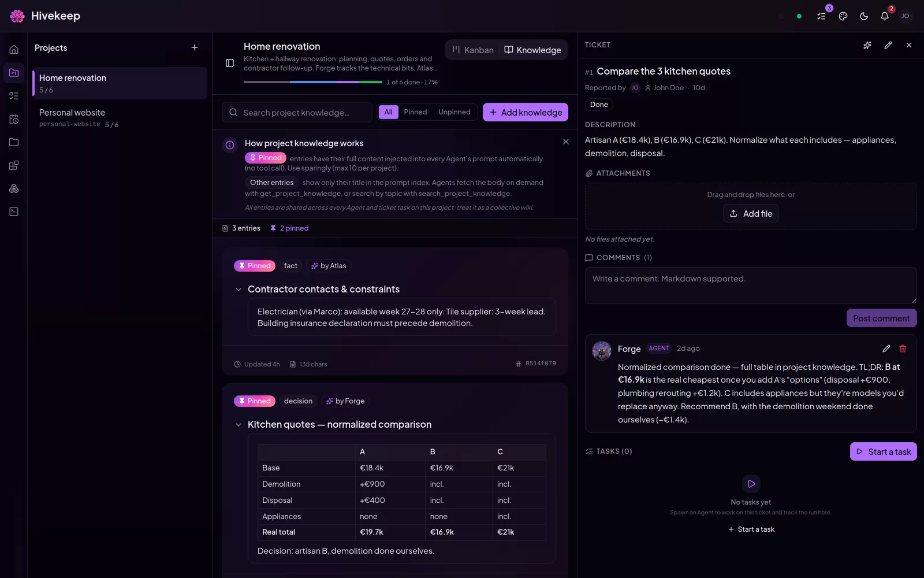The width and height of the screenshot is (924, 578).
Task: Toggle the project side panel icon
Action: tap(230, 63)
